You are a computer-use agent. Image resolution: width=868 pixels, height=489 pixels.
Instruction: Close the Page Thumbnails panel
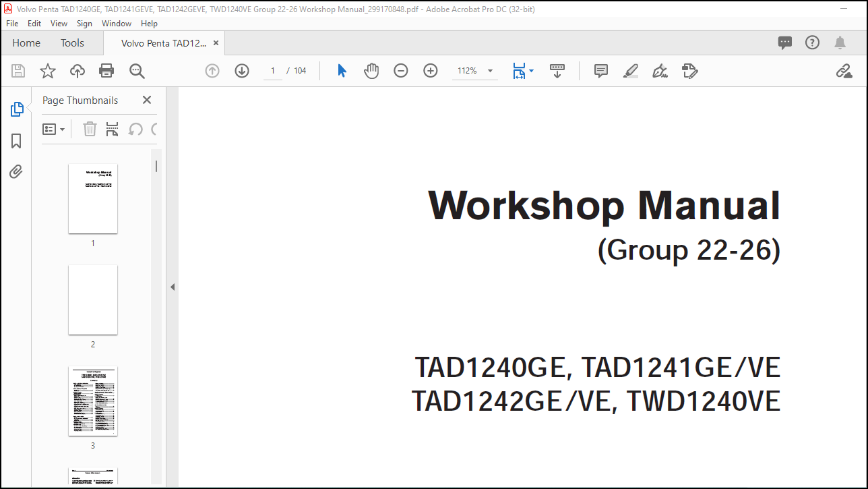click(147, 100)
